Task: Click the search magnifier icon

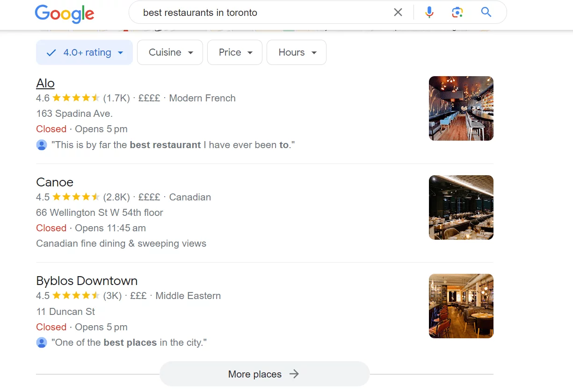Action: click(x=486, y=12)
